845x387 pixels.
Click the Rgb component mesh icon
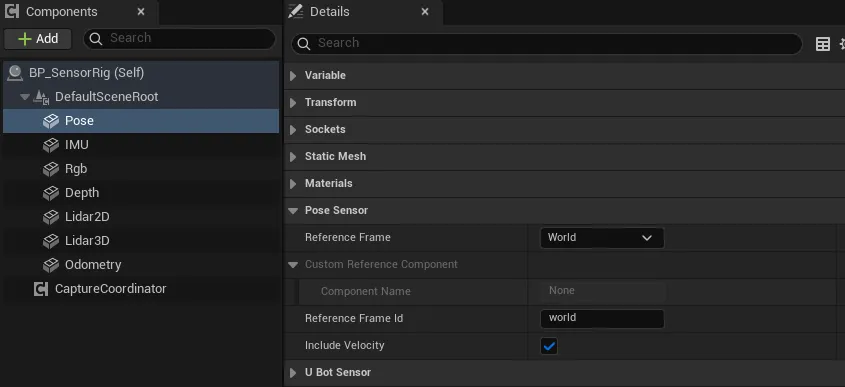tap(51, 169)
